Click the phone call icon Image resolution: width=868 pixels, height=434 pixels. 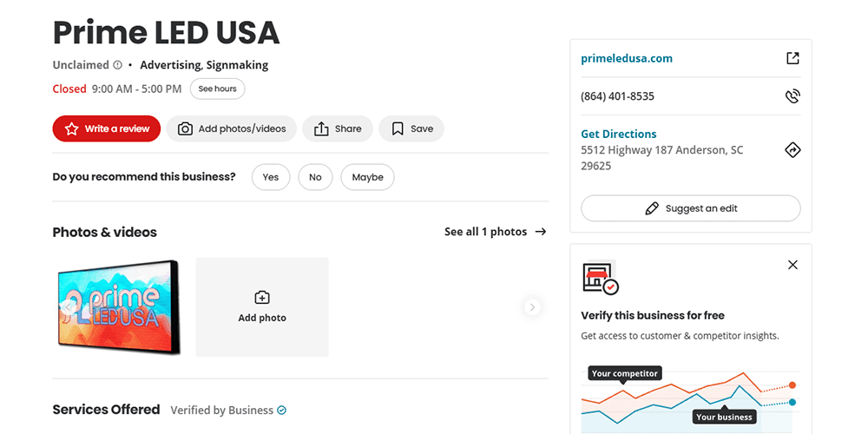click(792, 96)
